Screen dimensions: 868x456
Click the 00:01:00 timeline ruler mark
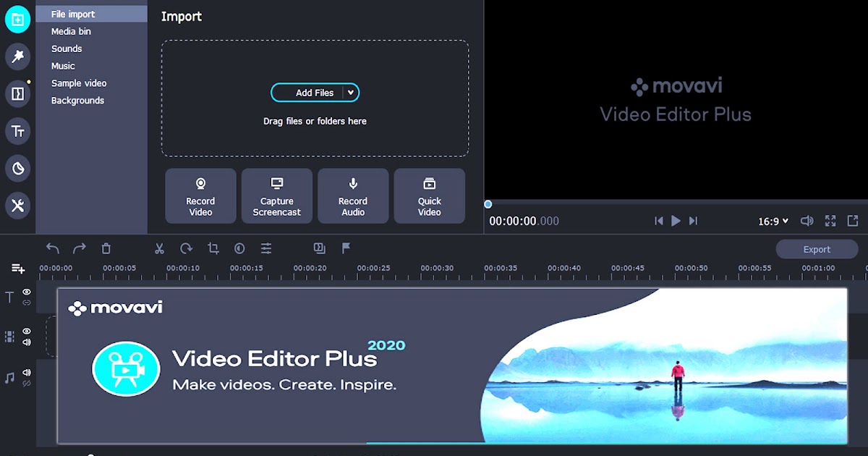coord(818,268)
